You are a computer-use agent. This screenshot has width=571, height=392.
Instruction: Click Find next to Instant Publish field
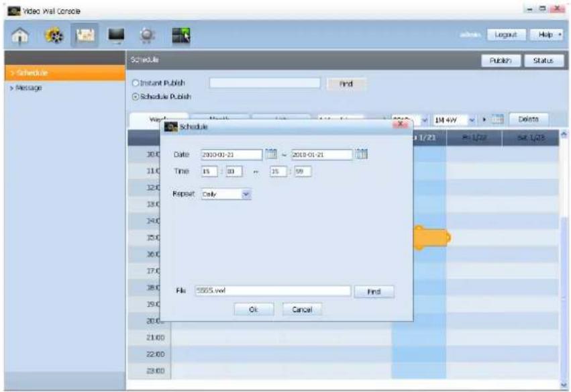coord(346,84)
